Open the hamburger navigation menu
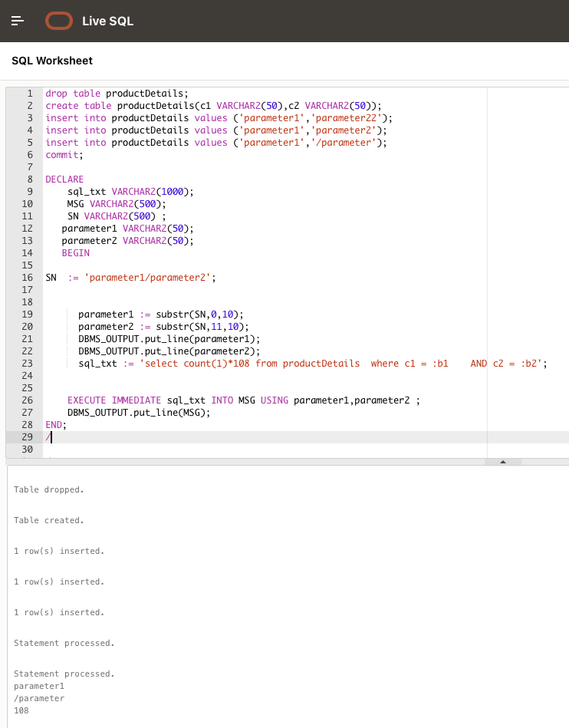This screenshot has height=728, width=569. [17, 21]
